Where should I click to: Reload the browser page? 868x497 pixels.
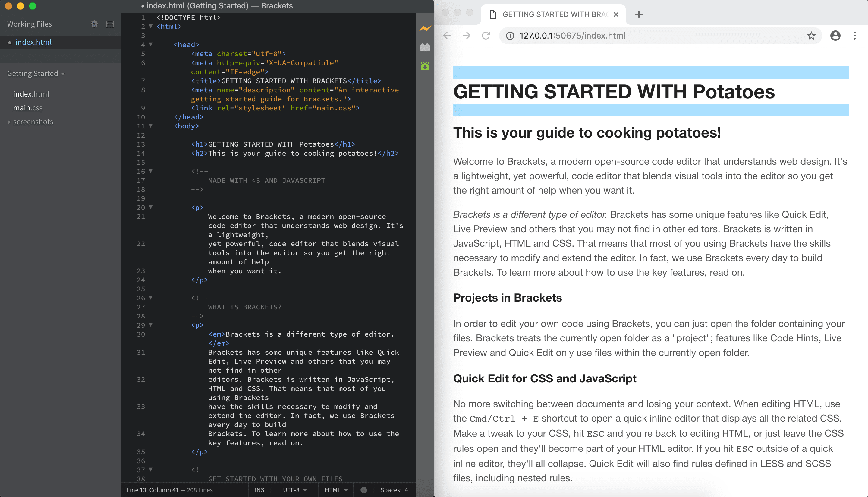[x=486, y=36]
